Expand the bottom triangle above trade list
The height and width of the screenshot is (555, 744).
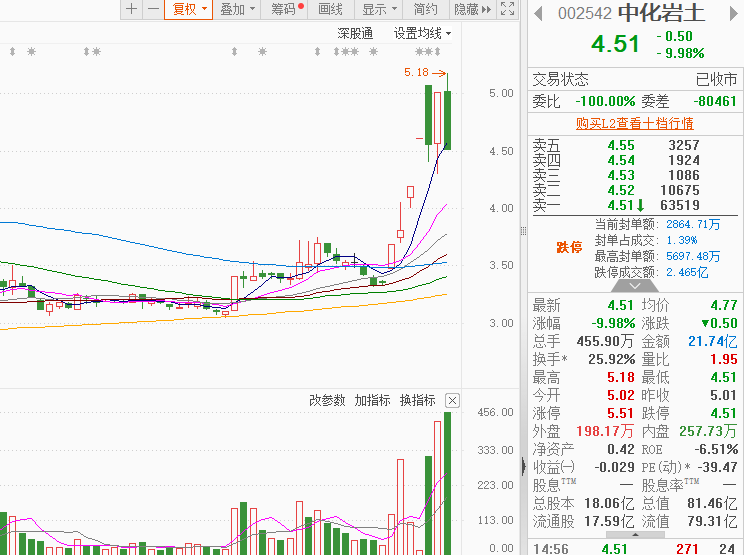[635, 535]
